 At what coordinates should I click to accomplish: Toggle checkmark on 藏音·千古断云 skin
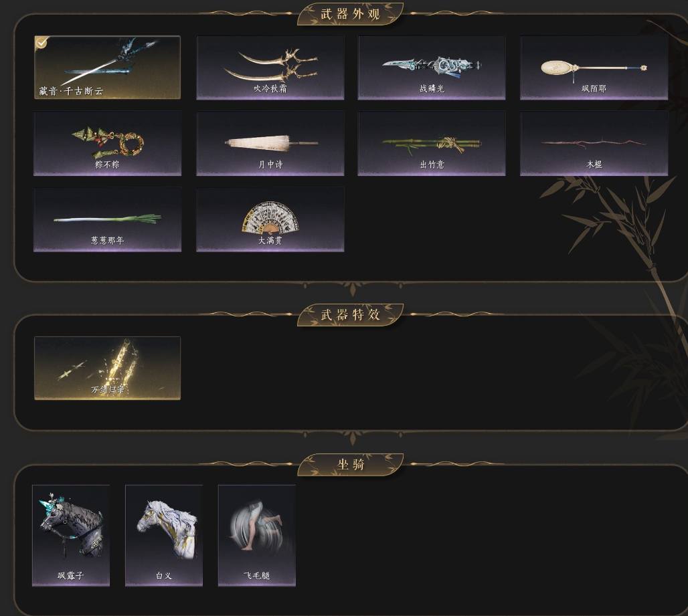point(41,43)
